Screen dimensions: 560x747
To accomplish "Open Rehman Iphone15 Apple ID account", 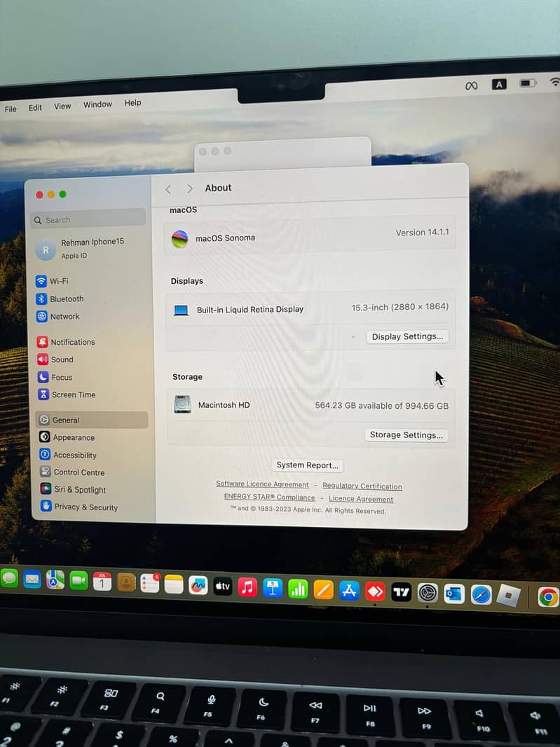I will pos(80,248).
